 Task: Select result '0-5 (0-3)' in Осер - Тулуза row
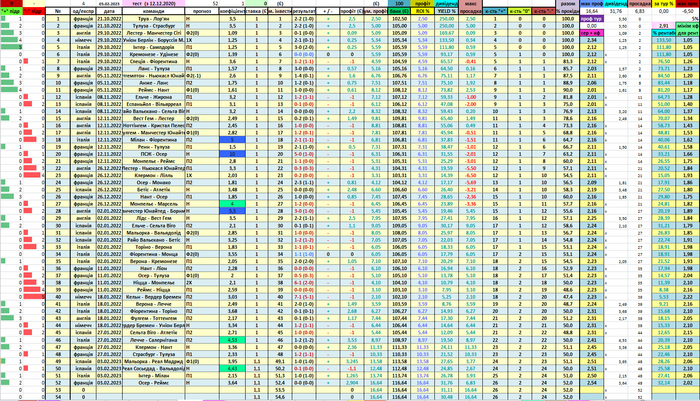point(304,276)
